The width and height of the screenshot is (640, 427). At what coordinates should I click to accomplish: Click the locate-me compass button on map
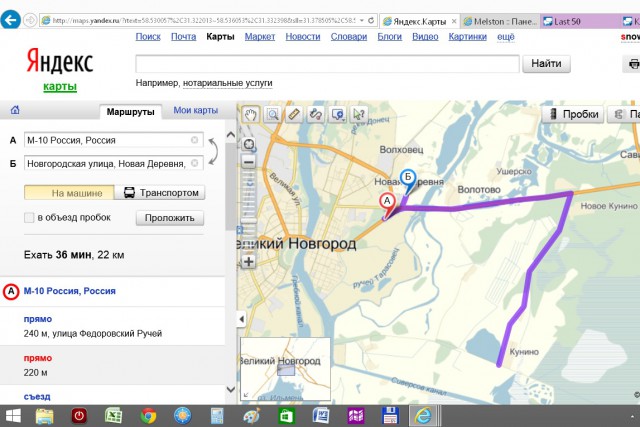pyautogui.click(x=249, y=144)
